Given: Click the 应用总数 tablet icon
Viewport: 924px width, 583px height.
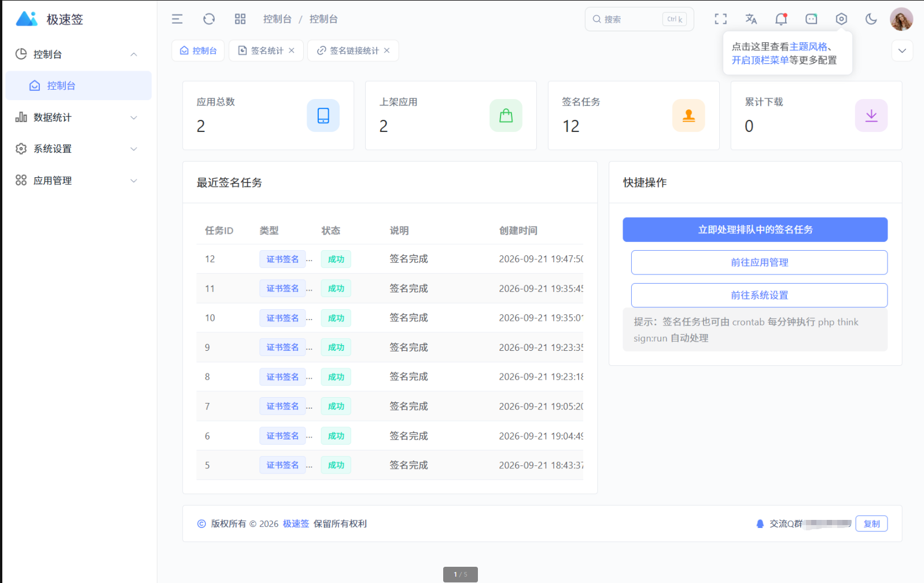Looking at the screenshot, I should [x=323, y=115].
